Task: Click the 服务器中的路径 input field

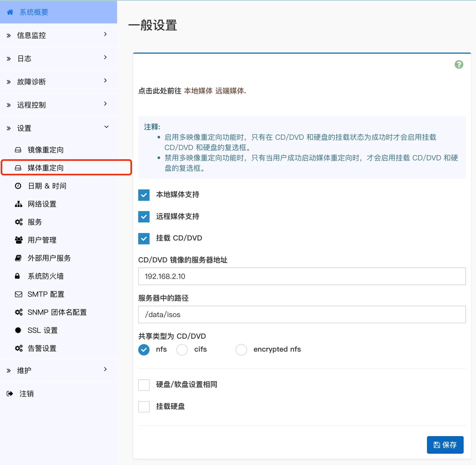Action: coord(302,314)
